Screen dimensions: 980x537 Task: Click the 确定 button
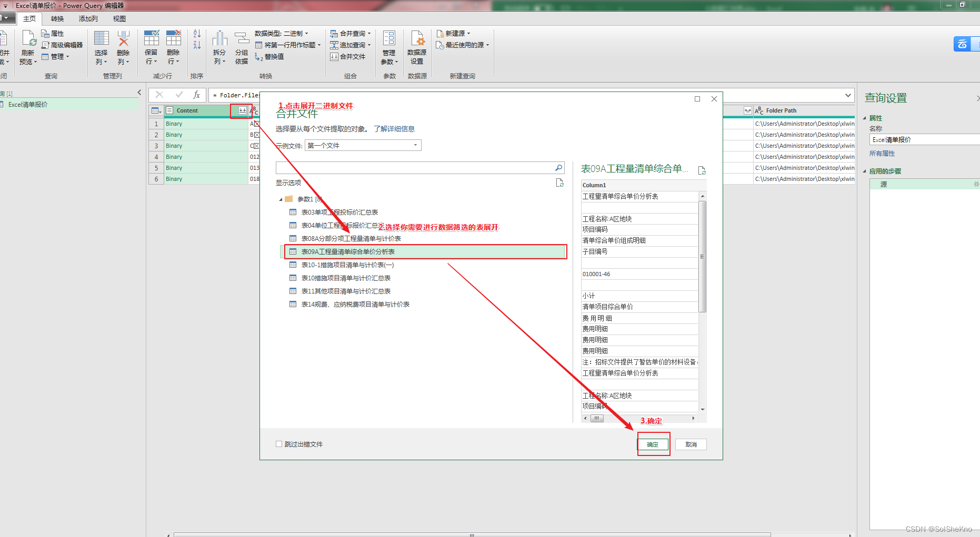click(x=653, y=444)
